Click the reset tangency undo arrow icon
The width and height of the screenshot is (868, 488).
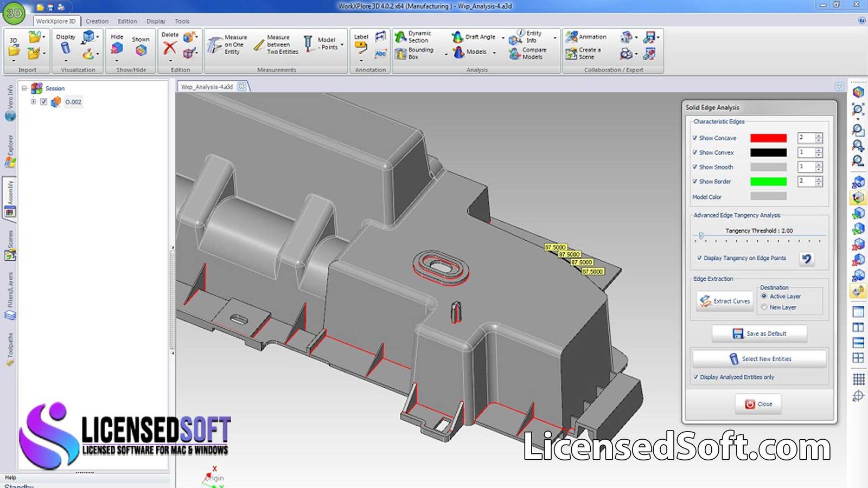point(807,259)
